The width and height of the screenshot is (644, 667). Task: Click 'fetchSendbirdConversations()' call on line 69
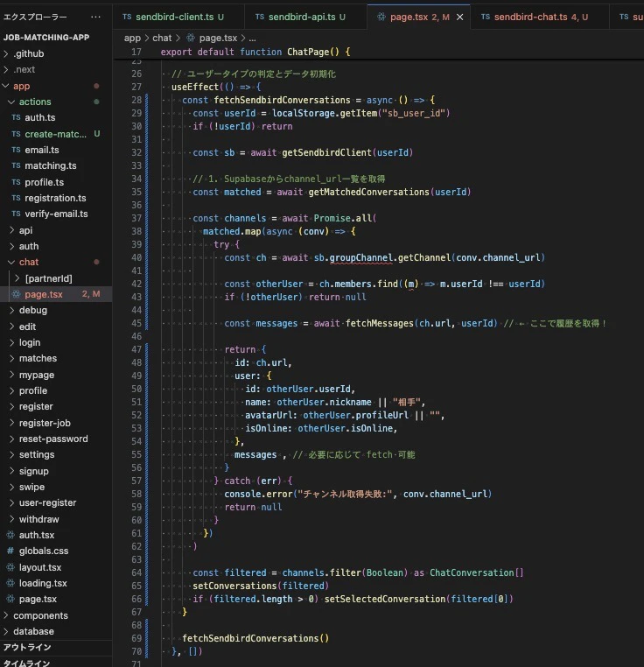tap(255, 638)
